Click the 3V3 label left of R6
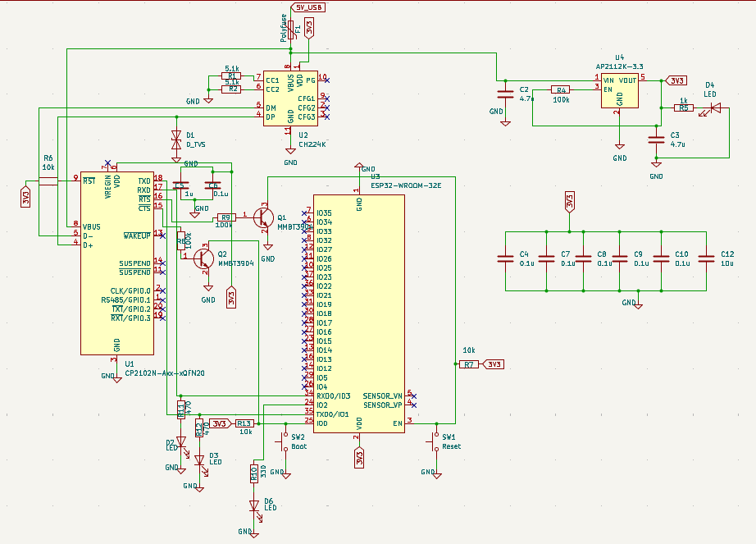The image size is (756, 544). tap(25, 197)
